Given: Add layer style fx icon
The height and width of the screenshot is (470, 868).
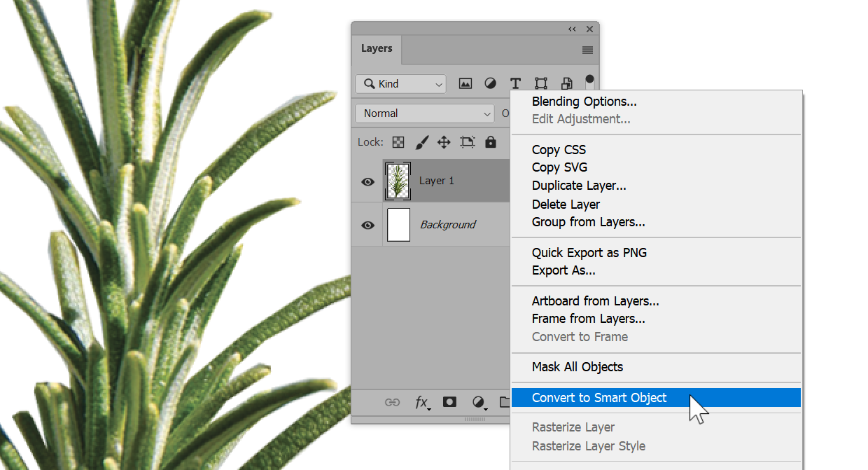Looking at the screenshot, I should coord(422,402).
